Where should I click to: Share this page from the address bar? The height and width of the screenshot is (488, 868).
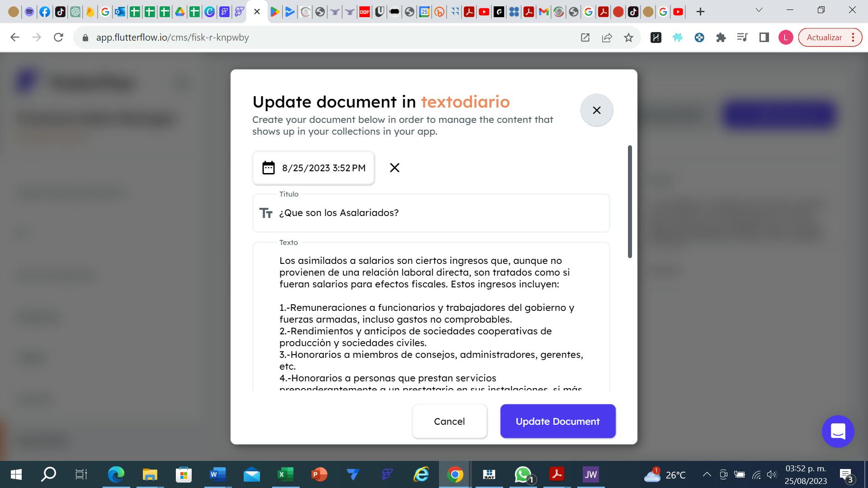(x=607, y=38)
